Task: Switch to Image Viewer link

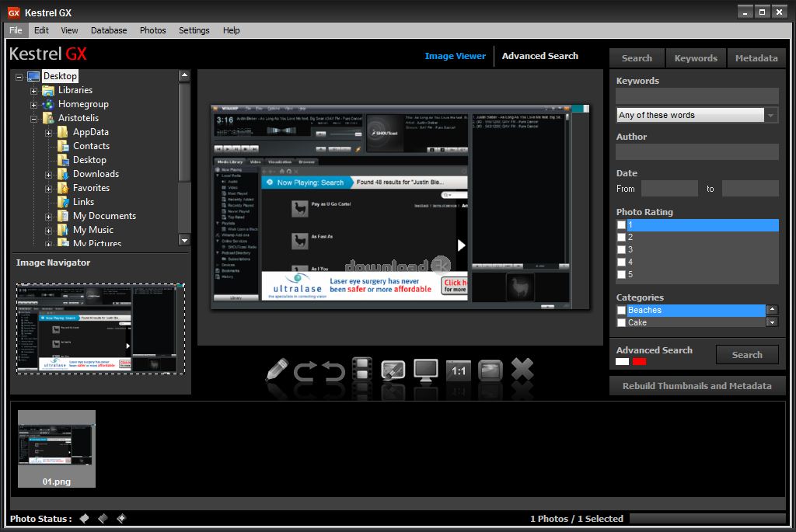Action: (x=455, y=56)
